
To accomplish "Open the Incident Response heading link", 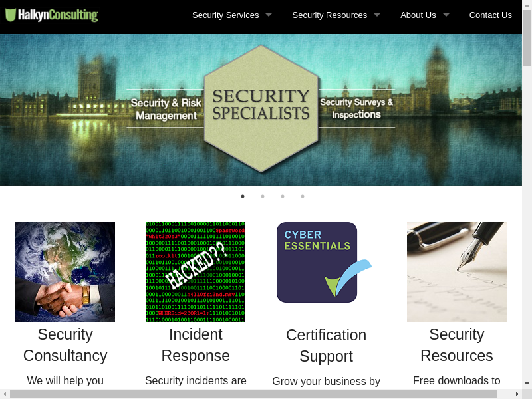I will coord(196,345).
